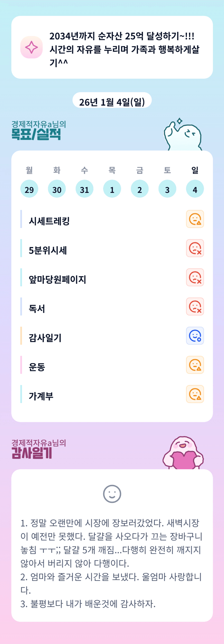Viewport: 224px width, 644px height.
Task: Select Friday the 2nd
Action: [140, 189]
